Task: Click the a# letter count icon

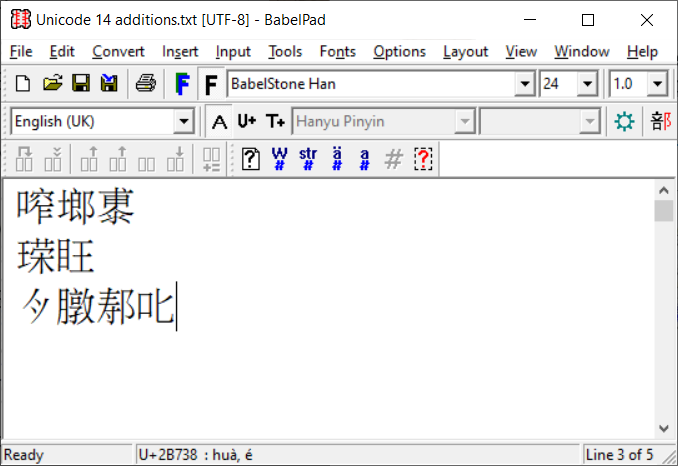Action: [365, 159]
